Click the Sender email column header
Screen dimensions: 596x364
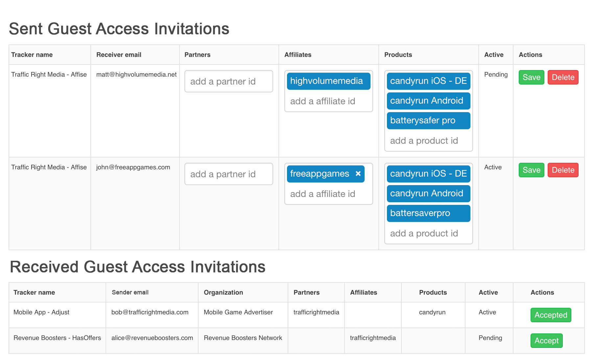pyautogui.click(x=130, y=292)
